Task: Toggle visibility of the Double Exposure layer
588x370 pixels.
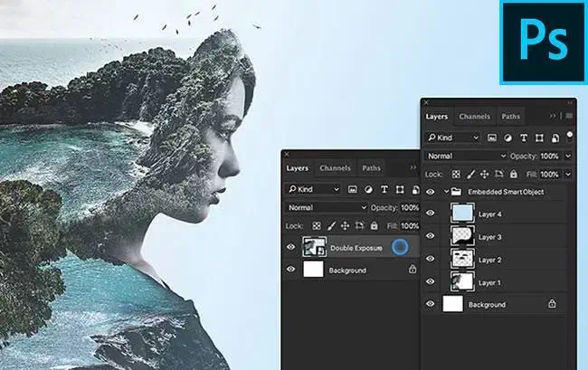Action: coord(290,247)
